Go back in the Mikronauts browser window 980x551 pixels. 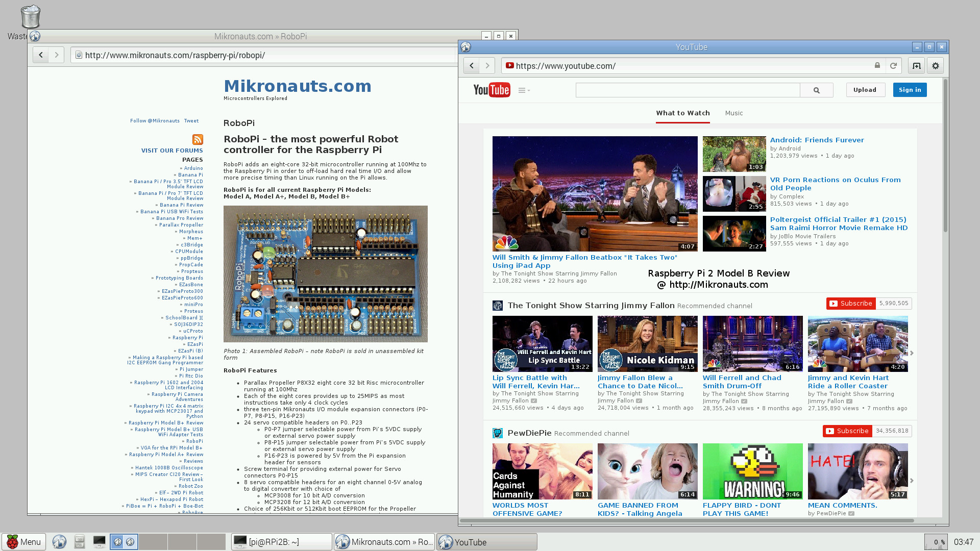click(x=41, y=55)
